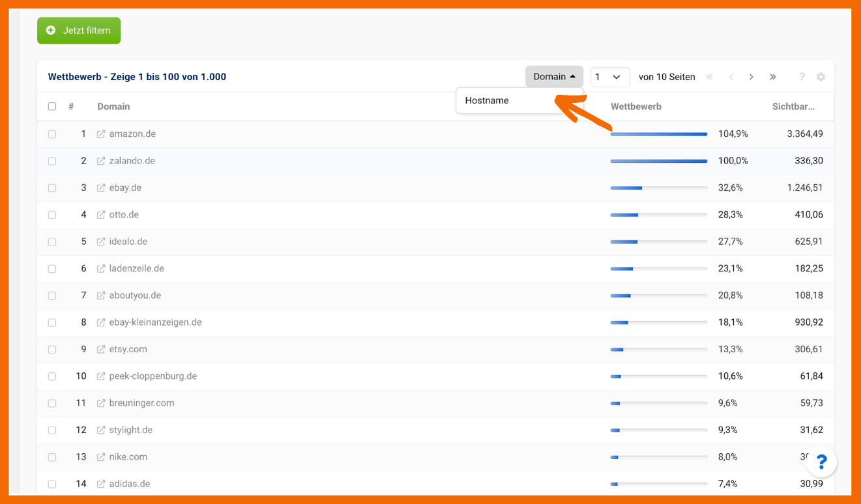
Task: Toggle the select-all checkbox in table header
Action: [52, 107]
